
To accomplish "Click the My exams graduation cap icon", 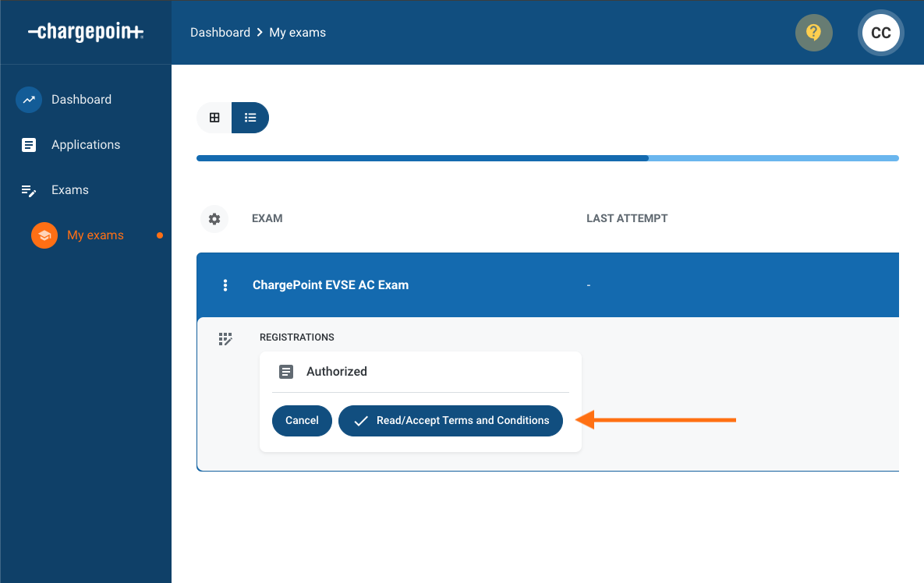I will (44, 235).
